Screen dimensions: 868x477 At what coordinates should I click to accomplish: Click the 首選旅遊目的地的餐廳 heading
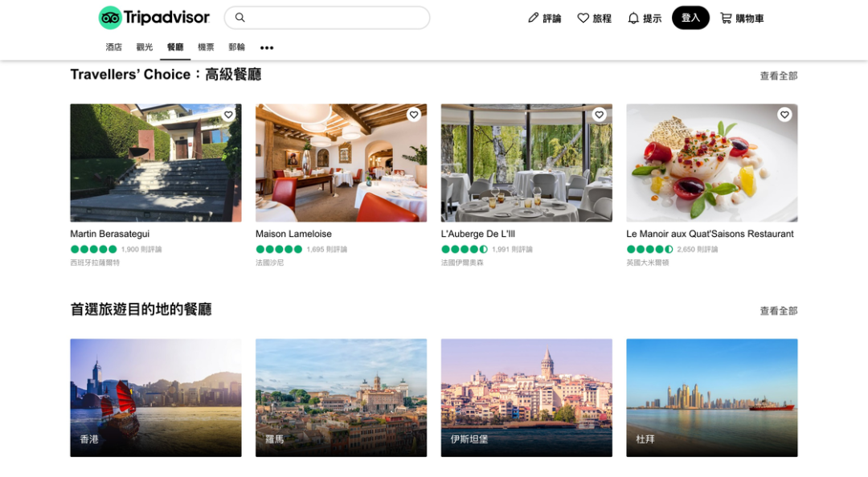point(141,309)
